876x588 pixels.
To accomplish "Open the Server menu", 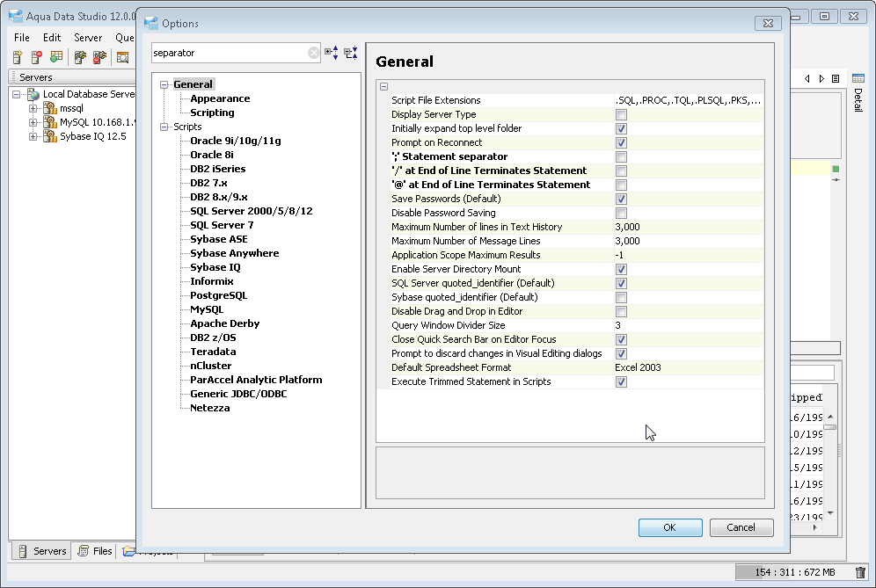I will pos(88,38).
